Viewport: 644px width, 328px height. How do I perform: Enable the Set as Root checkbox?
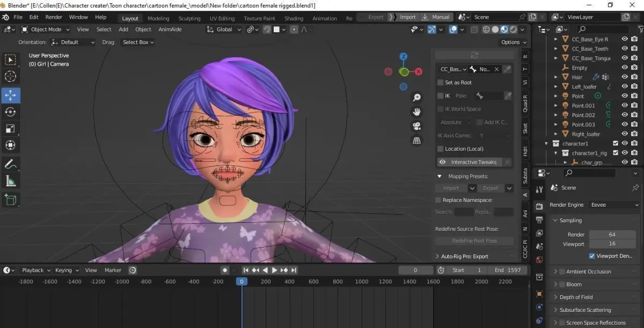[x=440, y=83]
